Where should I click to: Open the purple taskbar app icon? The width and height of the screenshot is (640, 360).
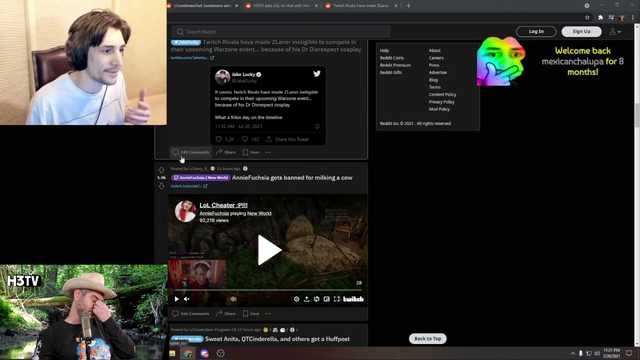pos(204,353)
